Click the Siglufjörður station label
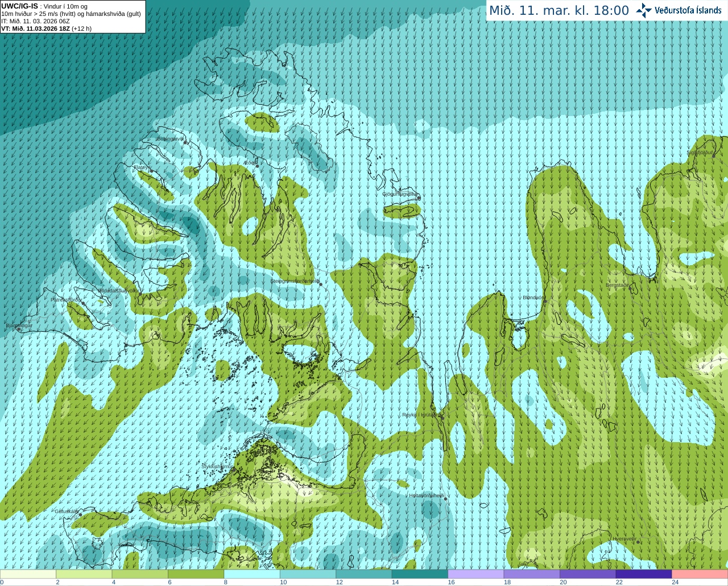 point(700,152)
